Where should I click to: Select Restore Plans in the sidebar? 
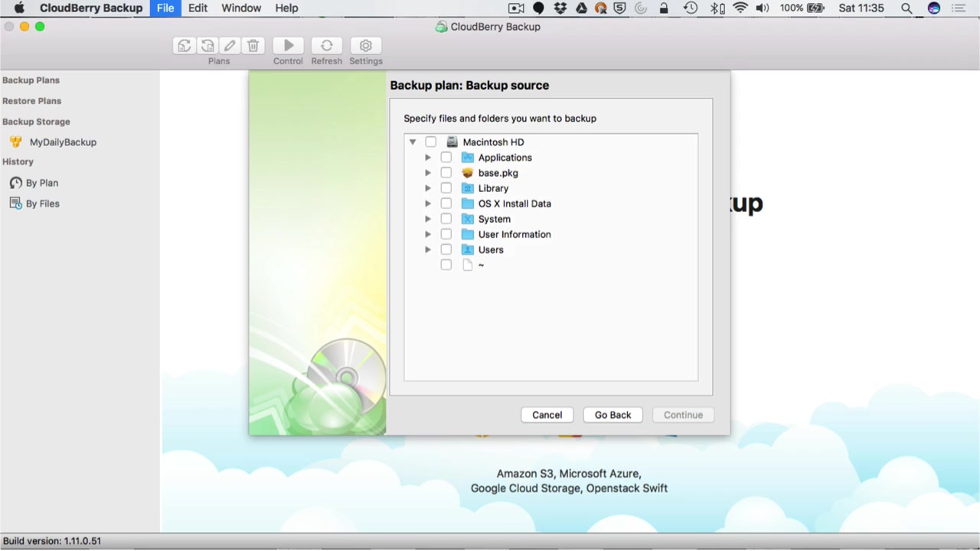click(x=31, y=101)
